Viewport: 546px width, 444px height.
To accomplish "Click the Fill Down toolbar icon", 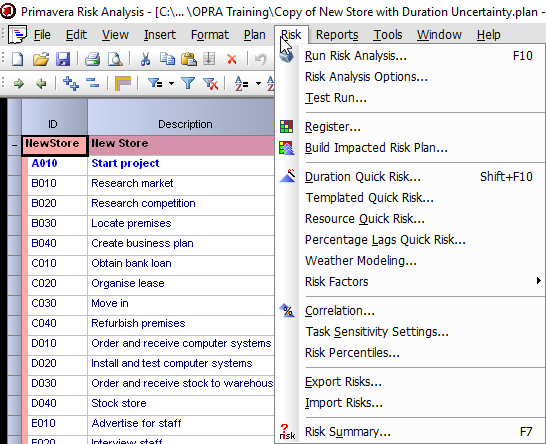I will (x=209, y=59).
